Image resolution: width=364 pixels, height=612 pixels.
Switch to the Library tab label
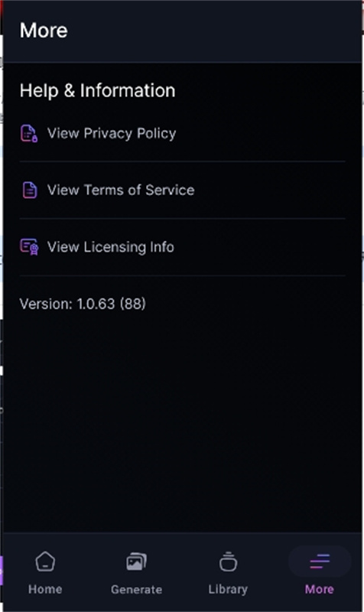(x=228, y=589)
